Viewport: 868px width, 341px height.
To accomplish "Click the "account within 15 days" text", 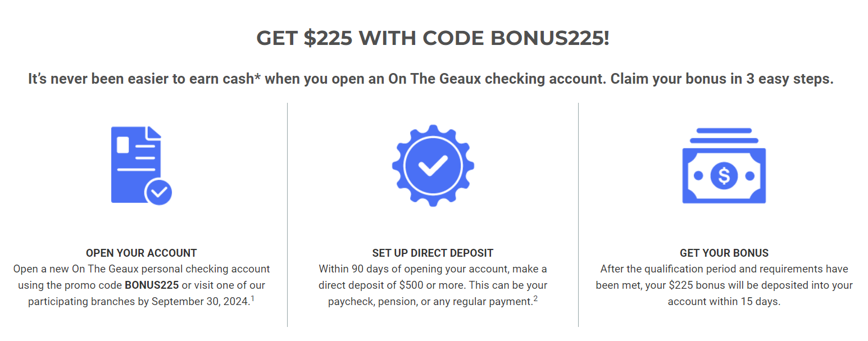I will point(724,302).
